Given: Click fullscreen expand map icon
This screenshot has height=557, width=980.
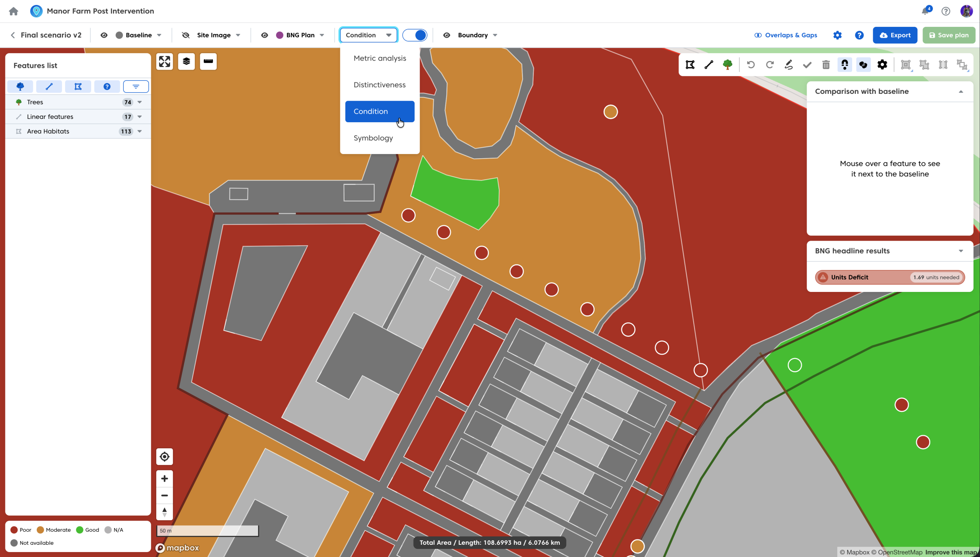Looking at the screenshot, I should pos(165,62).
